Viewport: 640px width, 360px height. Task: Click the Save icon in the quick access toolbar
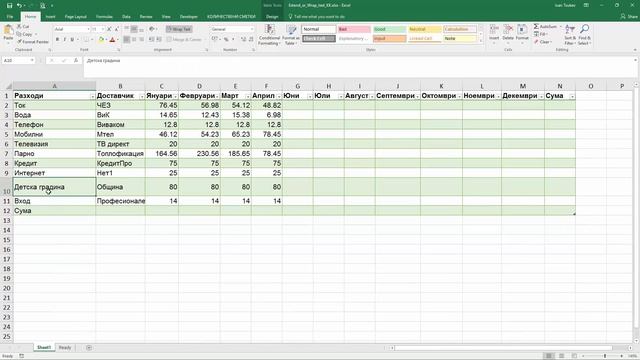click(9, 6)
